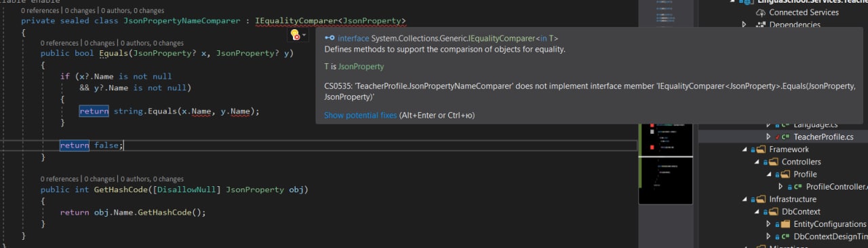Open ProfileController.cs file
This screenshot has width=868, height=248.
click(836, 187)
